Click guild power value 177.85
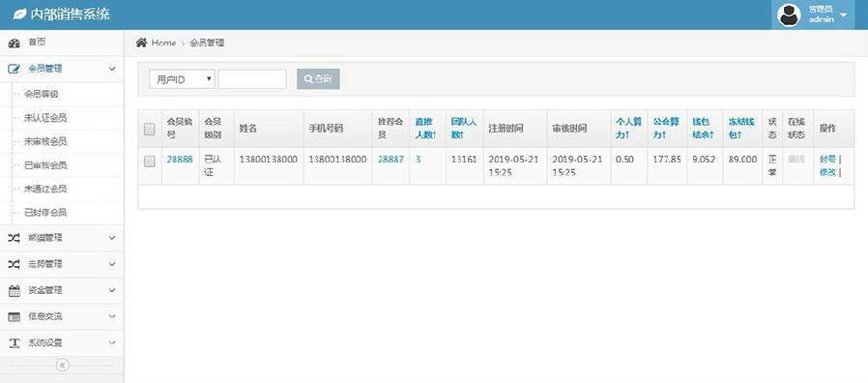This screenshot has height=383, width=868. click(667, 159)
